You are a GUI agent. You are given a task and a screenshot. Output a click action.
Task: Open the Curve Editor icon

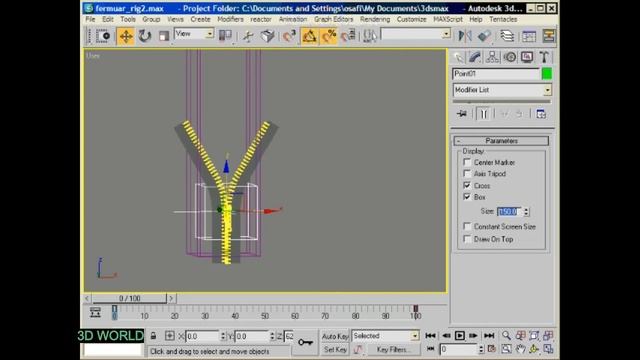click(529, 36)
